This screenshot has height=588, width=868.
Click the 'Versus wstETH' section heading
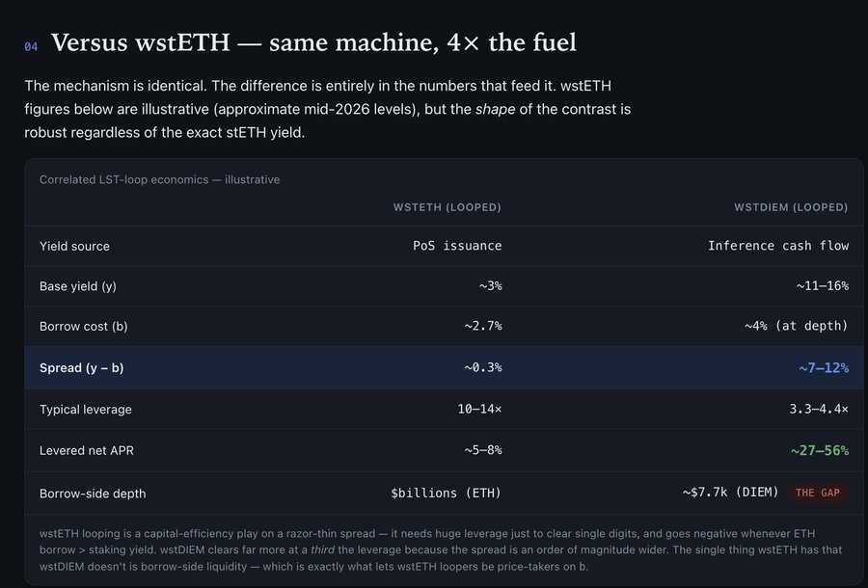(313, 42)
